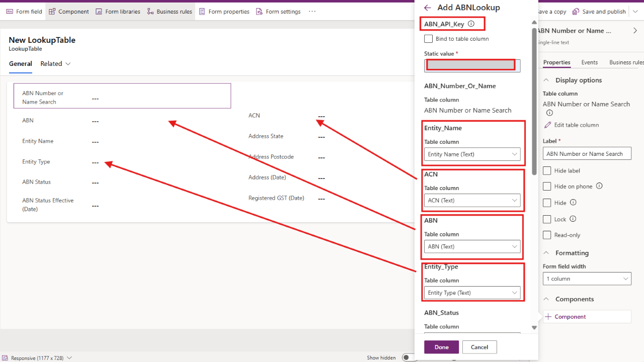Open the toolbar overflow ellipsis menu
Viewport: 644px width, 362px height.
tap(312, 12)
